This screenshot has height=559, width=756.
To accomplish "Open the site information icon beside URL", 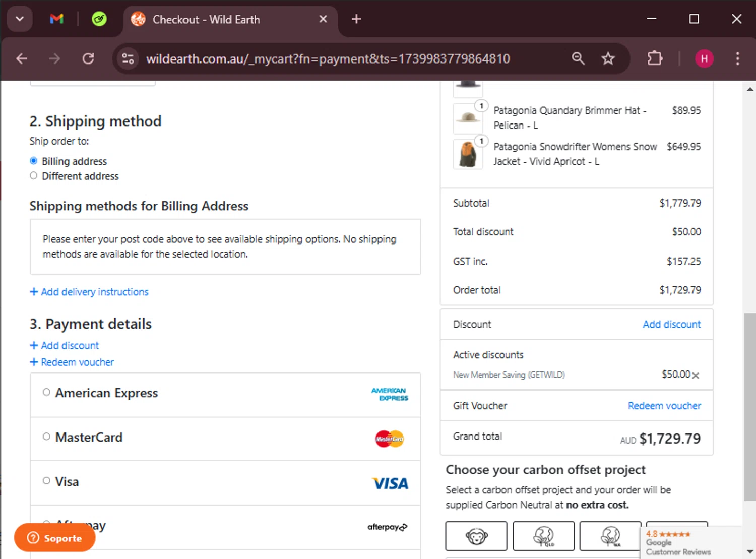I will 128,59.
